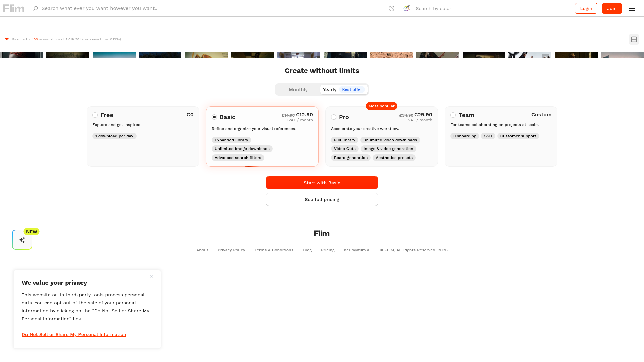This screenshot has width=644, height=362.
Task: Click the Full library tag
Action: 344,140
